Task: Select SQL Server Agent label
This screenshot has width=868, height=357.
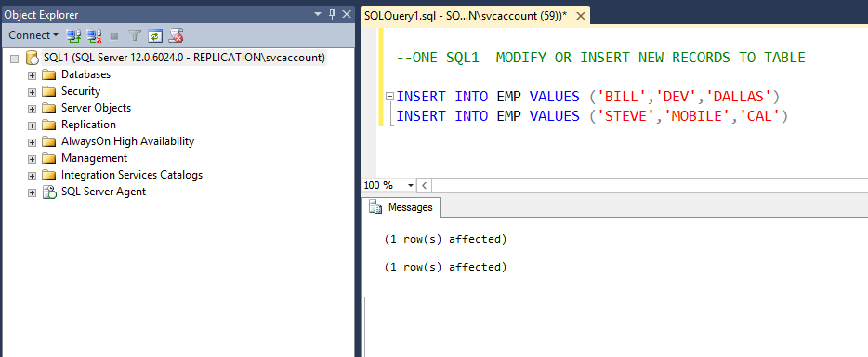Action: (103, 192)
